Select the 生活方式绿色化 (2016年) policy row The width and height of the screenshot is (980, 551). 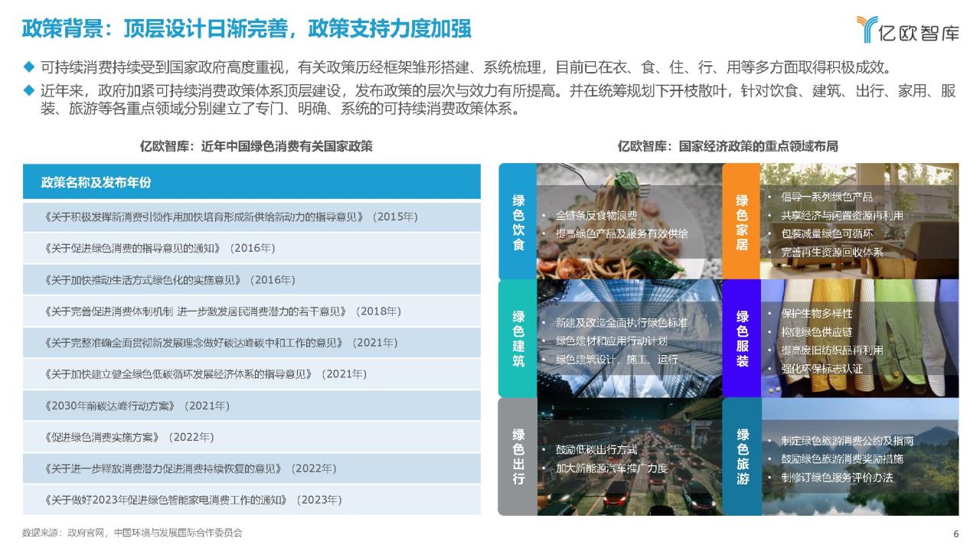(252, 280)
